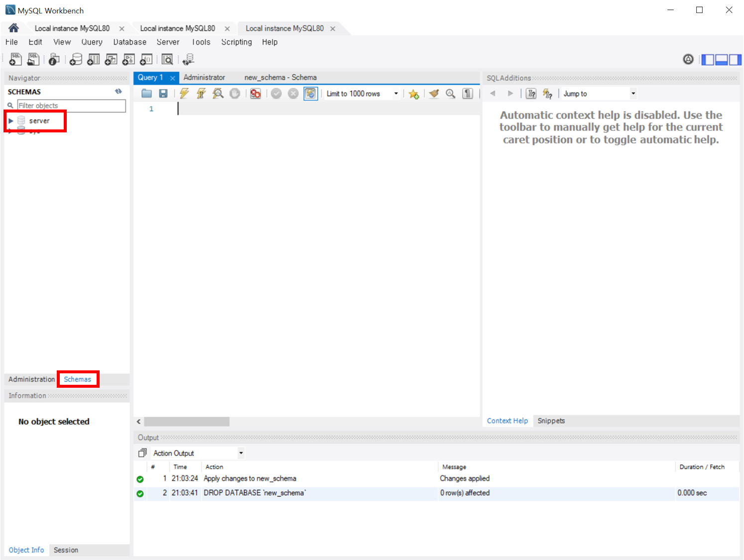
Task: Create a new stored procedure icon
Action: [128, 60]
